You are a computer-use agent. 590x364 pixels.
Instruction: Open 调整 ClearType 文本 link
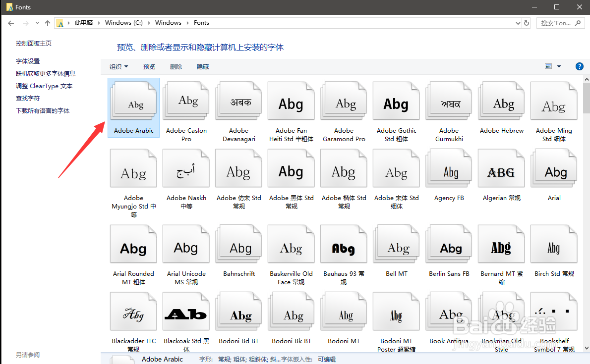44,86
